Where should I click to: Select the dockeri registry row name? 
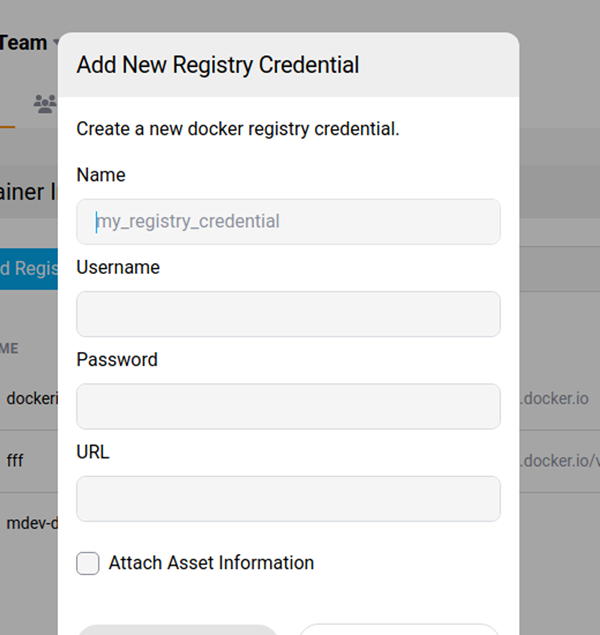coord(32,398)
